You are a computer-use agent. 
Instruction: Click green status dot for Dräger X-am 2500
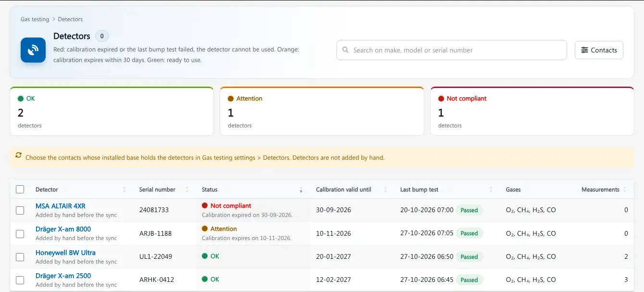205,279
